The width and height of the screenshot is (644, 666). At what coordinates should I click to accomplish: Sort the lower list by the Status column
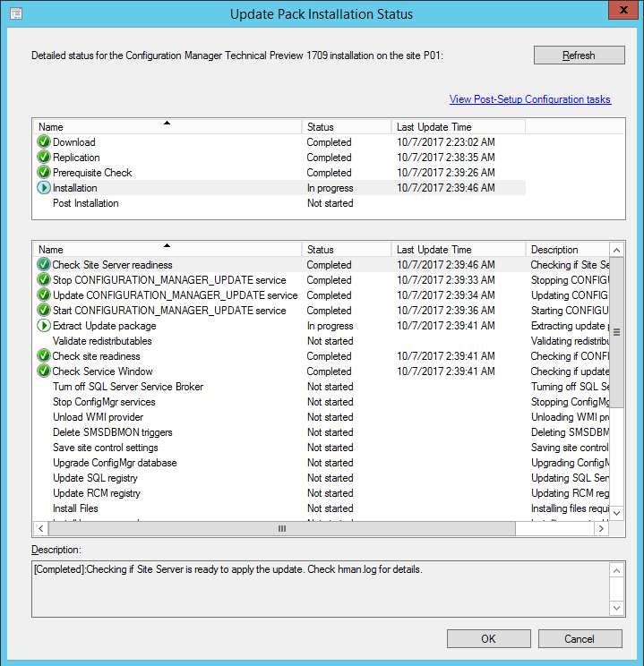(x=347, y=250)
